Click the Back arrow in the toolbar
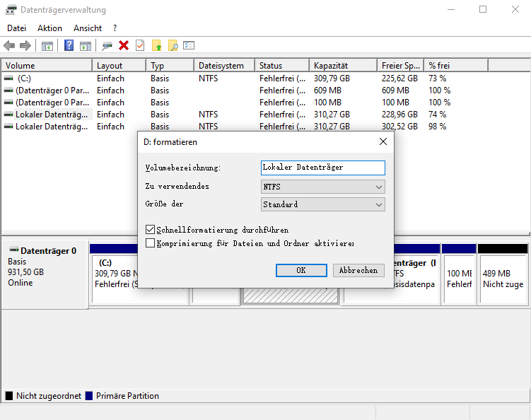Viewport: 531px width, 420px height. pyautogui.click(x=9, y=46)
